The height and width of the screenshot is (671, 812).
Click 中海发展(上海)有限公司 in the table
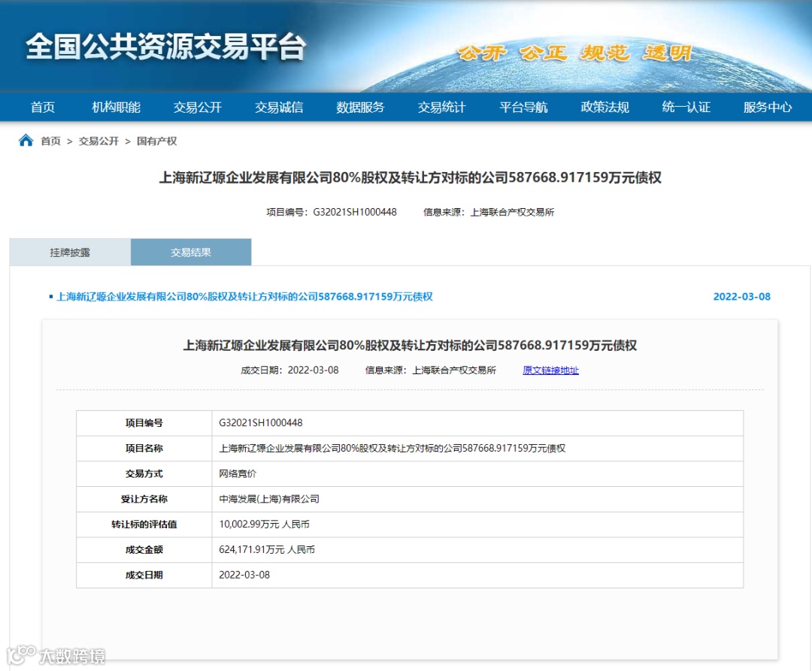268,499
